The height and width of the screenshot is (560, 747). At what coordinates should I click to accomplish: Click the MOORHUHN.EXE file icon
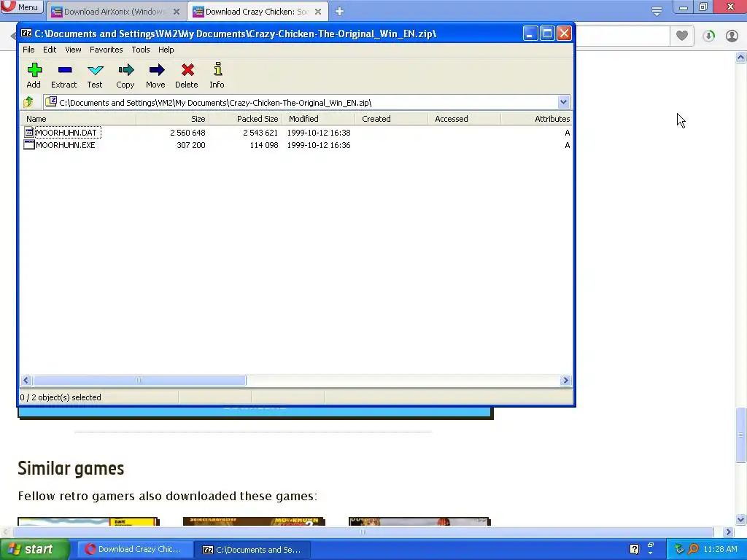click(x=29, y=145)
